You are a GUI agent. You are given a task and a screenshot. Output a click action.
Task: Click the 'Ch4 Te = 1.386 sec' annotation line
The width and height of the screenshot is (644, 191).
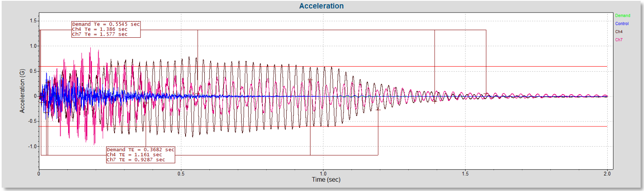pyautogui.click(x=99, y=29)
